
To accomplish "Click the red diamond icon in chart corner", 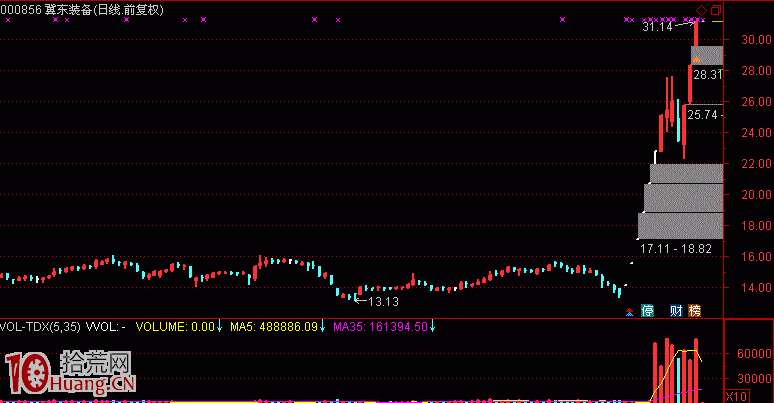I will click(x=701, y=10).
